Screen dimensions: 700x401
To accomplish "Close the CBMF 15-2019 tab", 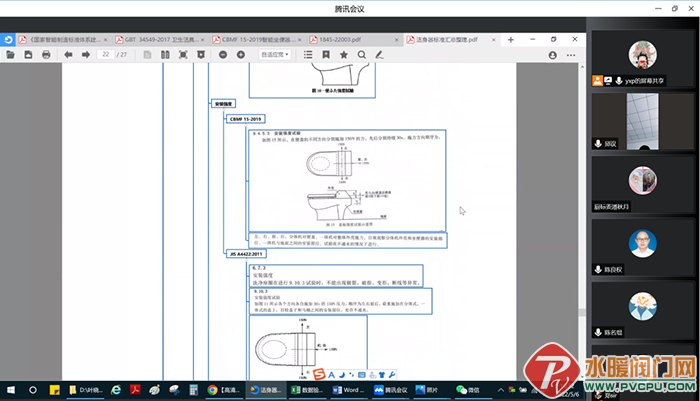I will 300,40.
